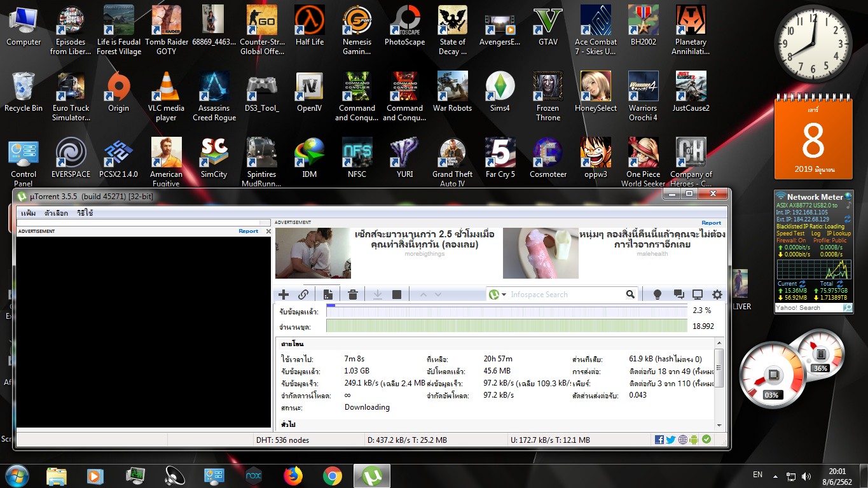Select the Far Cry 5 desktop shortcut

point(500,158)
